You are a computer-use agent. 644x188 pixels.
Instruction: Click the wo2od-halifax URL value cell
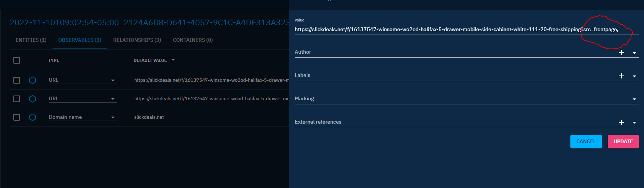tap(212, 80)
